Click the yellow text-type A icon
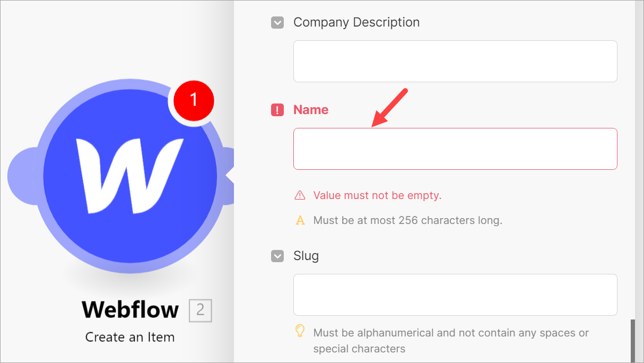Image resolution: width=644 pixels, height=363 pixels. (300, 220)
